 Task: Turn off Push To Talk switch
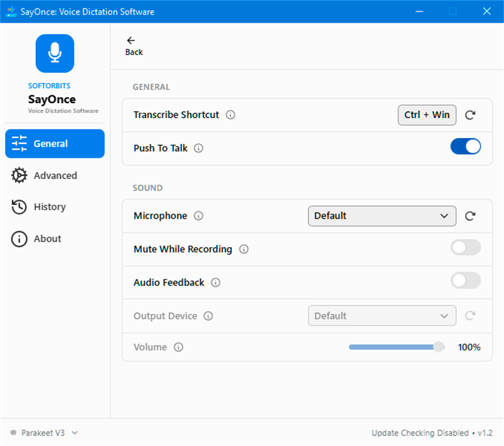[x=466, y=147]
